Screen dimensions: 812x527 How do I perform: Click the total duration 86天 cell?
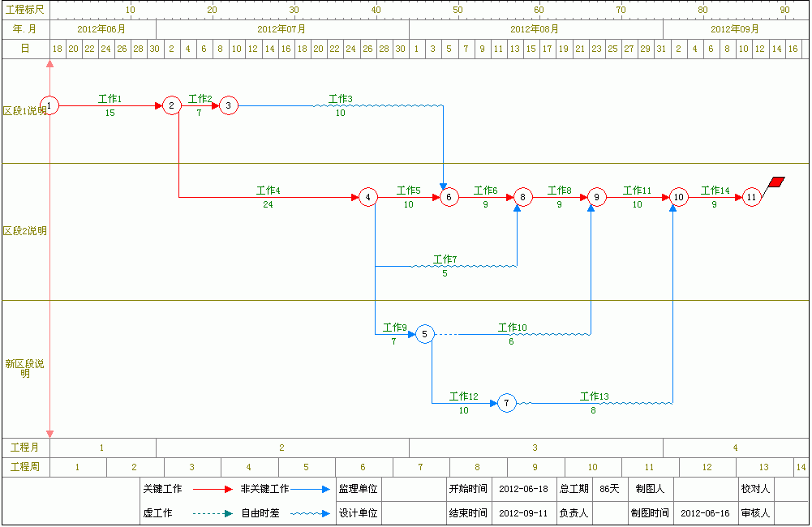[609, 489]
